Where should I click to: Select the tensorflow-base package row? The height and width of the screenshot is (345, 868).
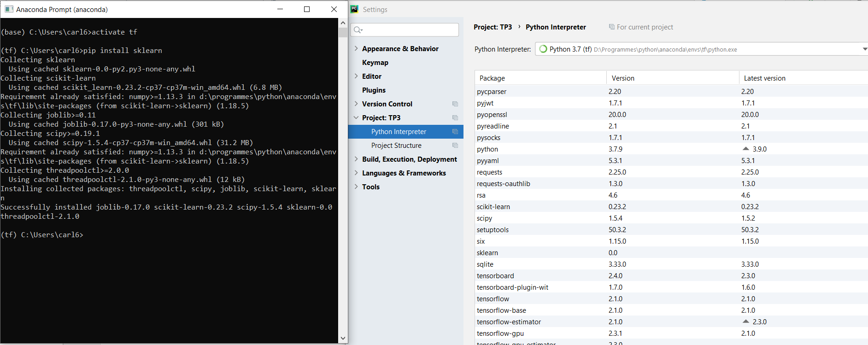pos(671,310)
